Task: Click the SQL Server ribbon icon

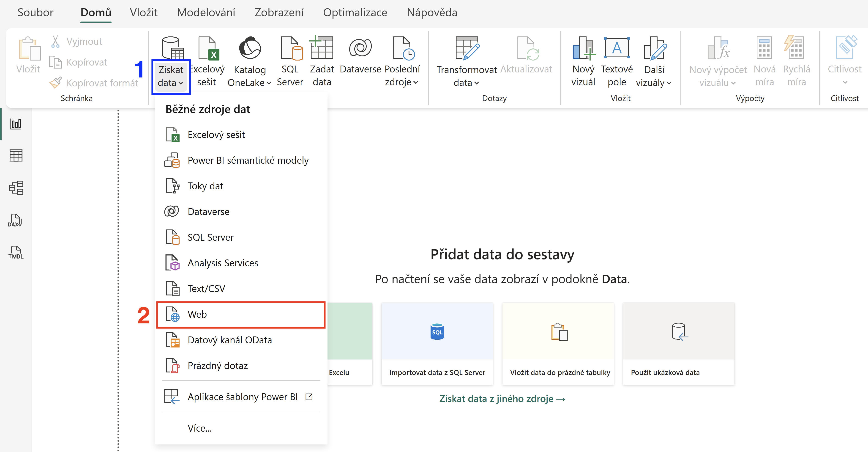Action: coord(290,62)
